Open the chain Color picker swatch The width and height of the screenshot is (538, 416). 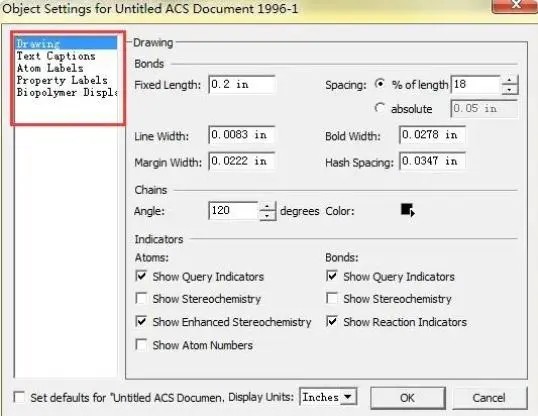pyautogui.click(x=408, y=210)
